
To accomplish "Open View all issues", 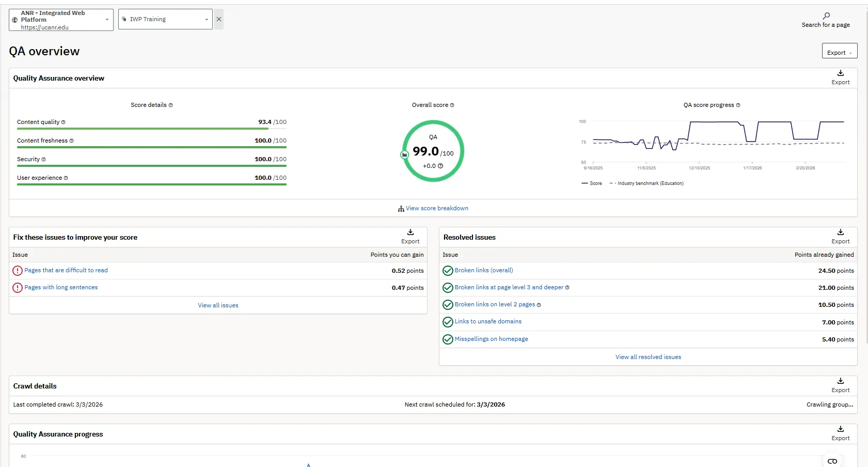I will pyautogui.click(x=218, y=305).
